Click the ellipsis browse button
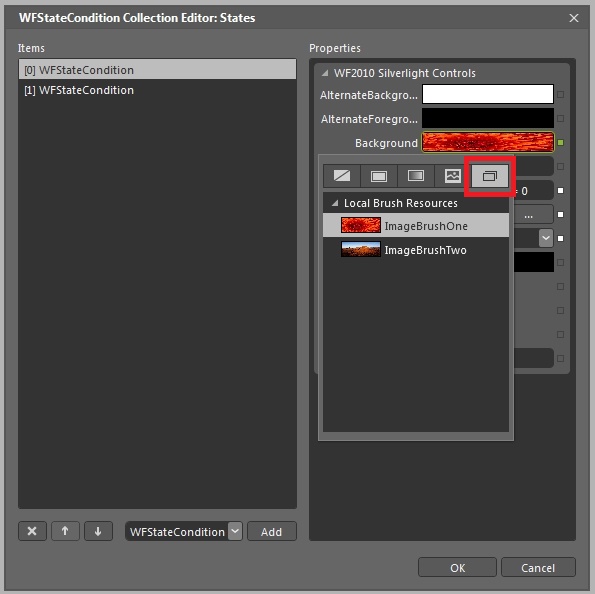Image resolution: width=595 pixels, height=594 pixels. pyautogui.click(x=533, y=214)
